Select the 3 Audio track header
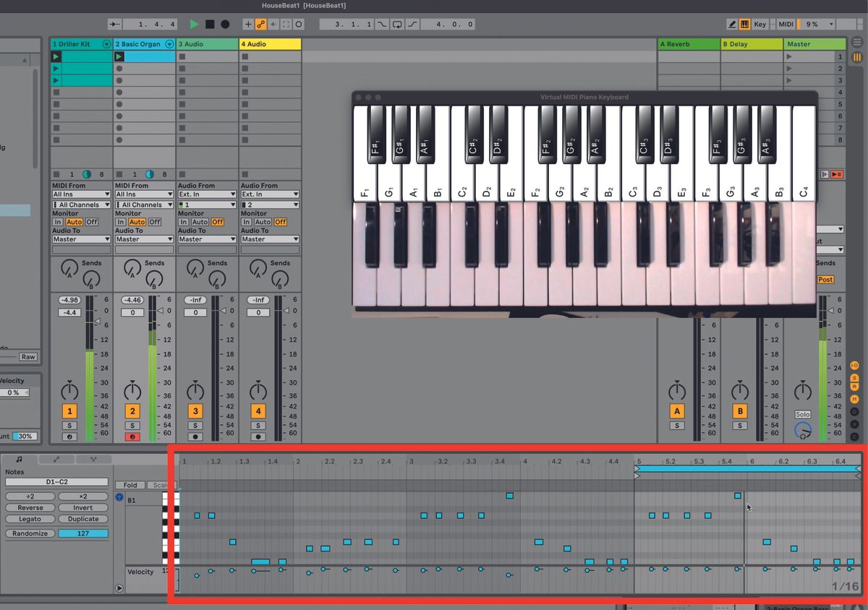Image resolution: width=868 pixels, height=610 pixels. [208, 44]
